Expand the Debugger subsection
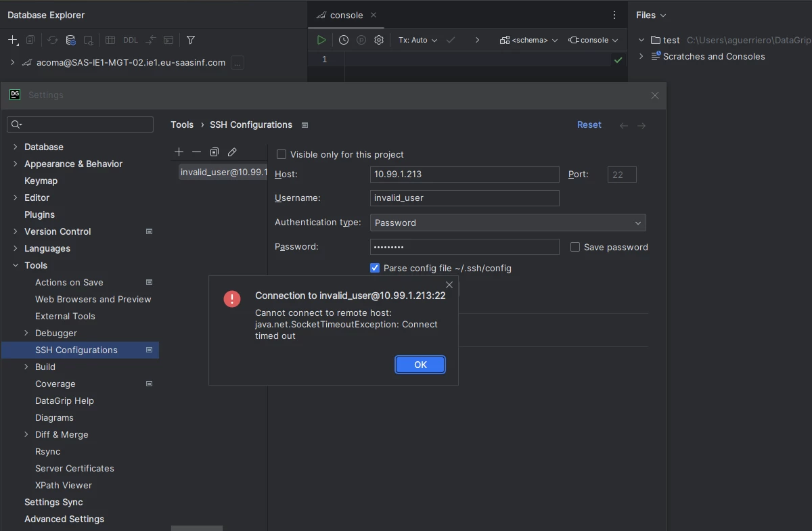The image size is (812, 531). [x=26, y=333]
